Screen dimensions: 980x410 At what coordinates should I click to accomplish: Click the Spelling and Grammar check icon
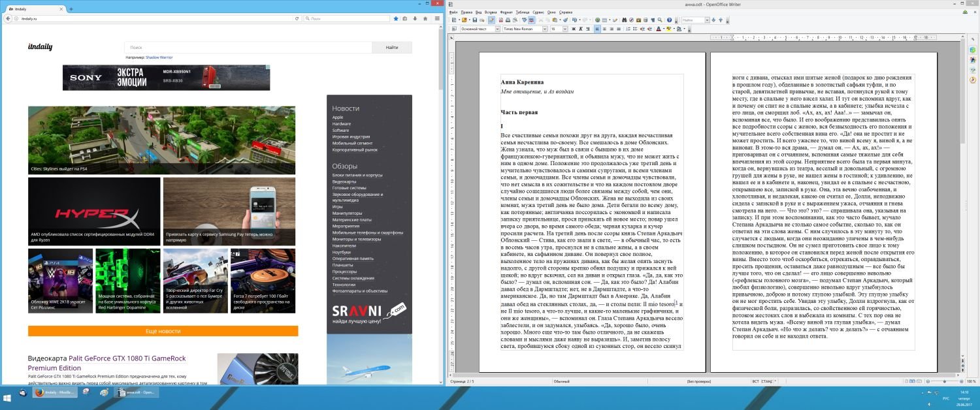[x=524, y=20]
